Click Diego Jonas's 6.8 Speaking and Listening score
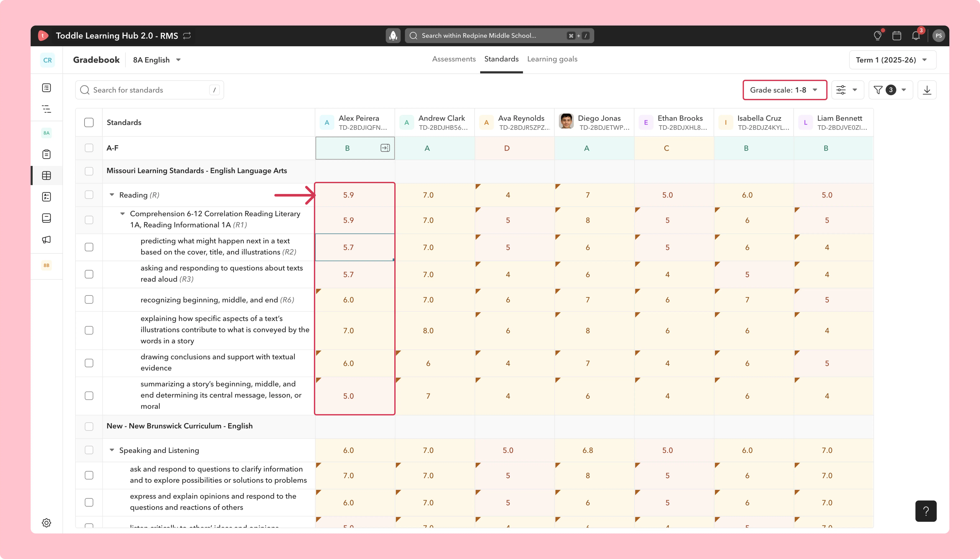This screenshot has height=559, width=980. [594, 450]
